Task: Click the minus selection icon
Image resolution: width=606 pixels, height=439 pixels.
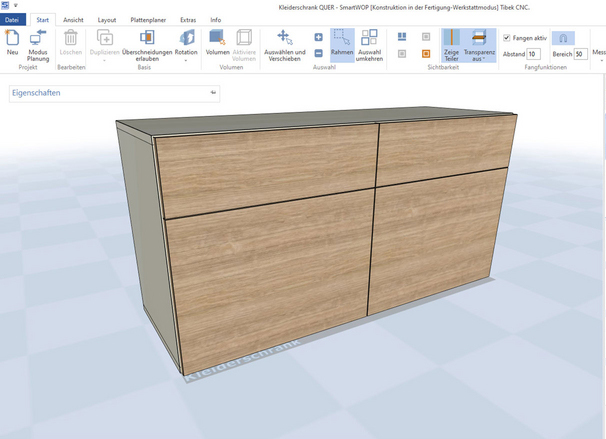Action: coord(318,53)
